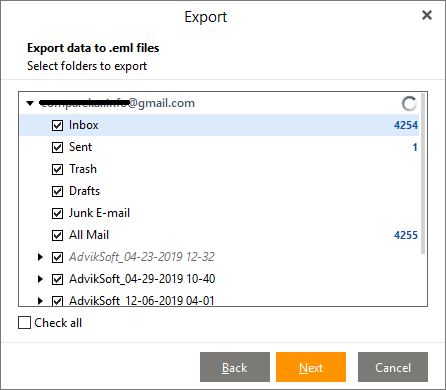
Task: Select the Inbox folder label
Action: [x=84, y=125]
